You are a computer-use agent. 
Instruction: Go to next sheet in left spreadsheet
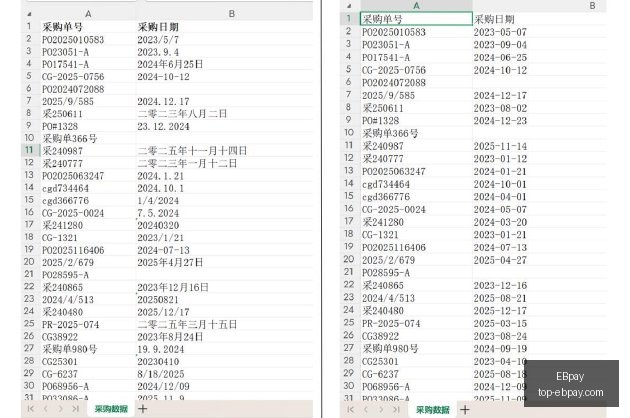tap(60, 409)
